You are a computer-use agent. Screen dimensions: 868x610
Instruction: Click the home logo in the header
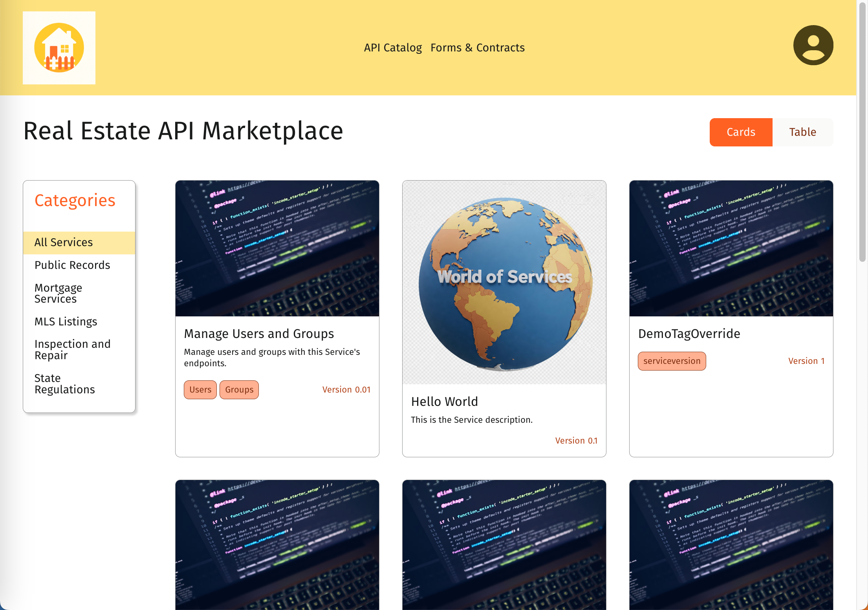[59, 48]
